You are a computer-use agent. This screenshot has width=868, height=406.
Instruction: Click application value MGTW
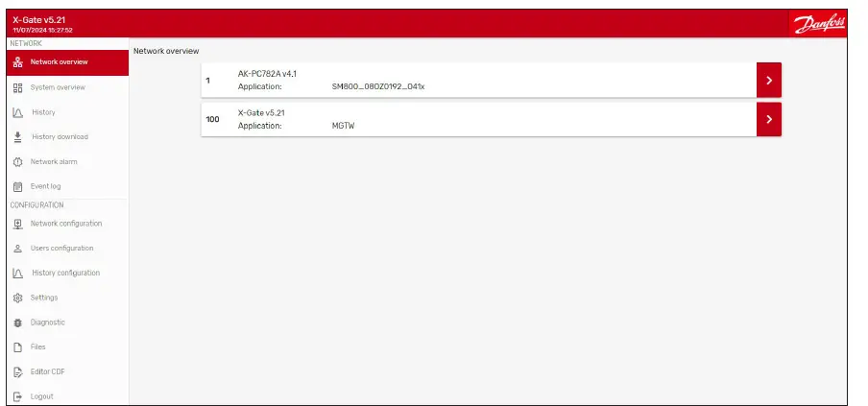pos(343,126)
